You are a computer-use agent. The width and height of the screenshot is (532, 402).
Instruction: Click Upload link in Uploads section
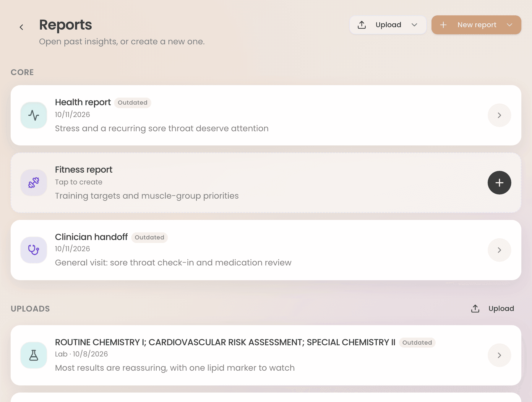pyautogui.click(x=501, y=309)
